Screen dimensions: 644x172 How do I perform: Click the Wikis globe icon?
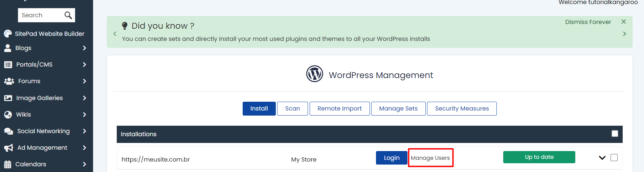pos(8,115)
